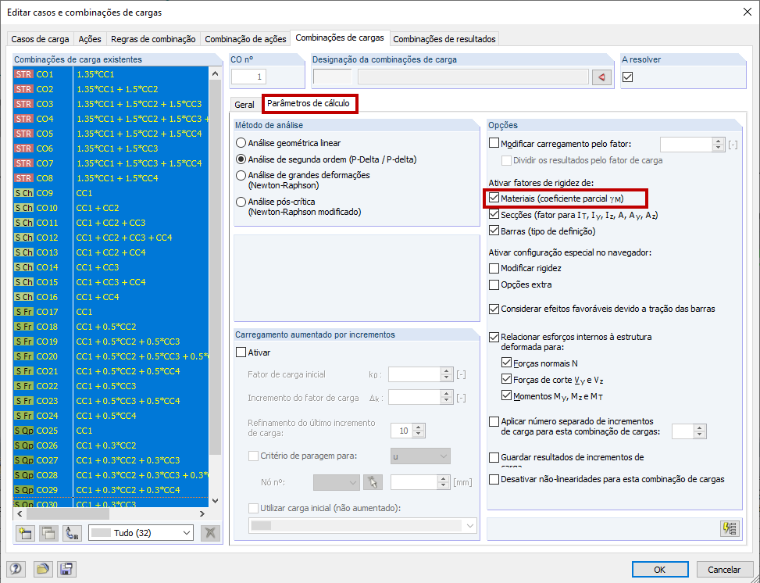Image resolution: width=760 pixels, height=583 pixels.
Task: Select row CO12 CC1 + CC2 + CC3 + CC4
Action: coord(111,237)
